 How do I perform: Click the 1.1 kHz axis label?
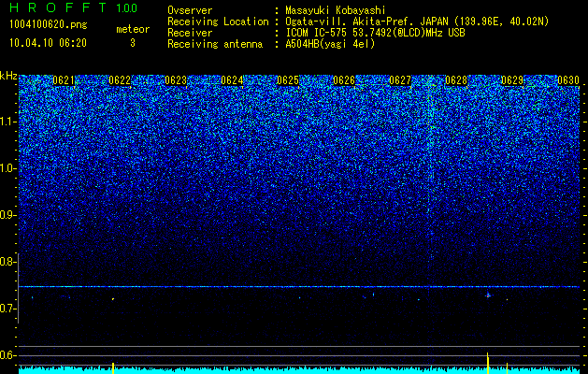click(8, 122)
